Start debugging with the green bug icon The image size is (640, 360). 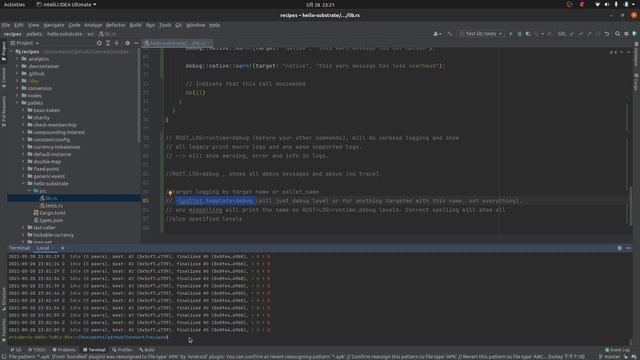pos(519,34)
